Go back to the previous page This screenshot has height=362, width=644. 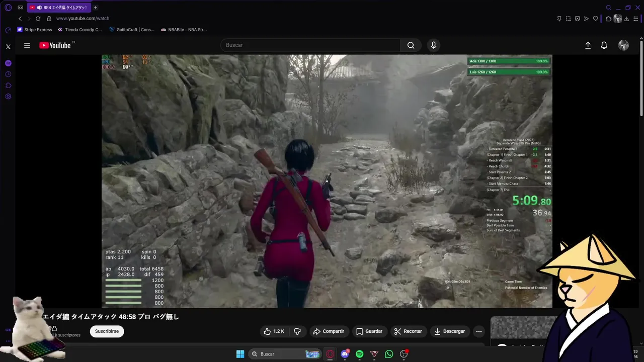tap(20, 19)
